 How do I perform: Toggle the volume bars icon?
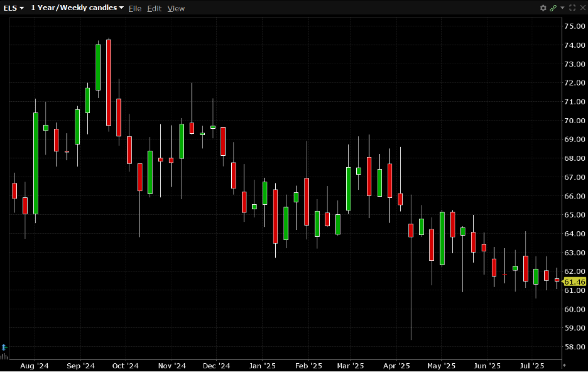(x=5, y=356)
